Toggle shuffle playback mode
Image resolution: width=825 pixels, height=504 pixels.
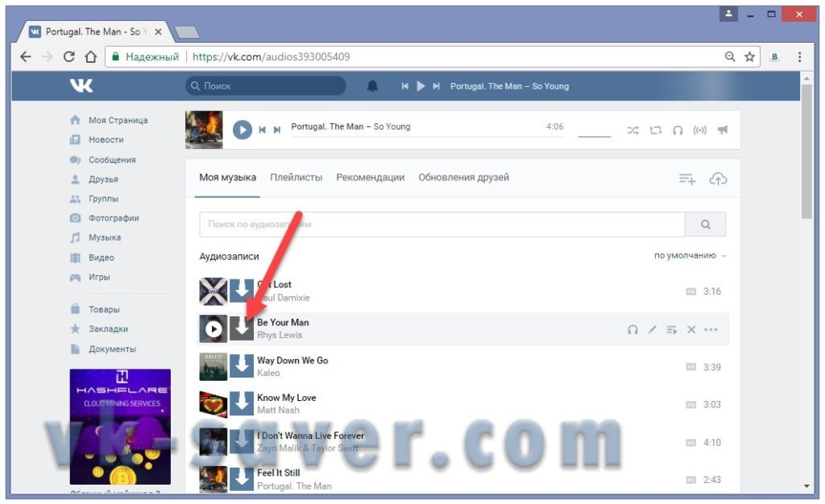pyautogui.click(x=633, y=130)
